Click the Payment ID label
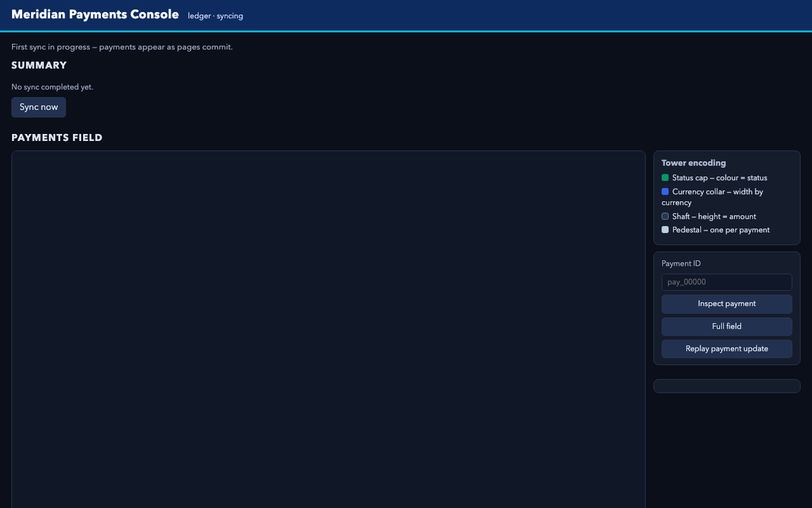This screenshot has height=508, width=812. 681,263
